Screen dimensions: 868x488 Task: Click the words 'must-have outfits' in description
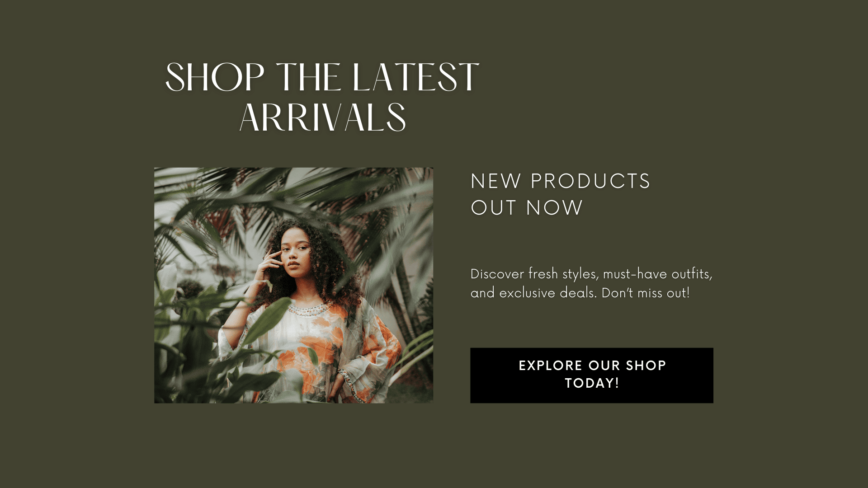[x=658, y=274]
